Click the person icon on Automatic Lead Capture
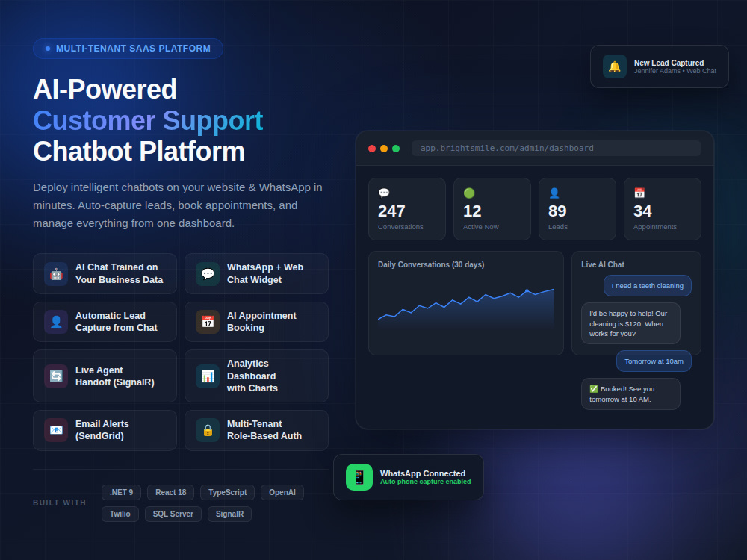 point(56,322)
